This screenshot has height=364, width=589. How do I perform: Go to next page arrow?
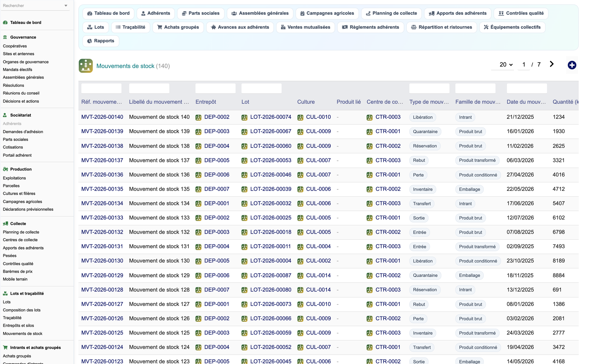pyautogui.click(x=551, y=64)
